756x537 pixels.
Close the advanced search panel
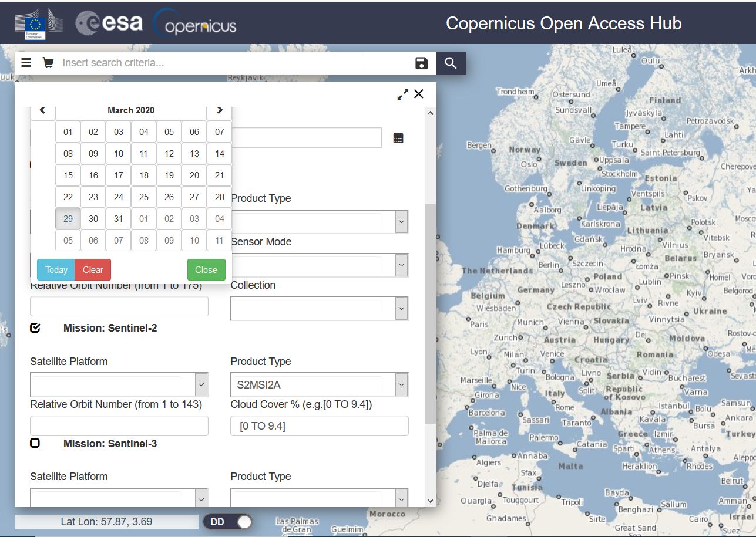click(x=419, y=94)
